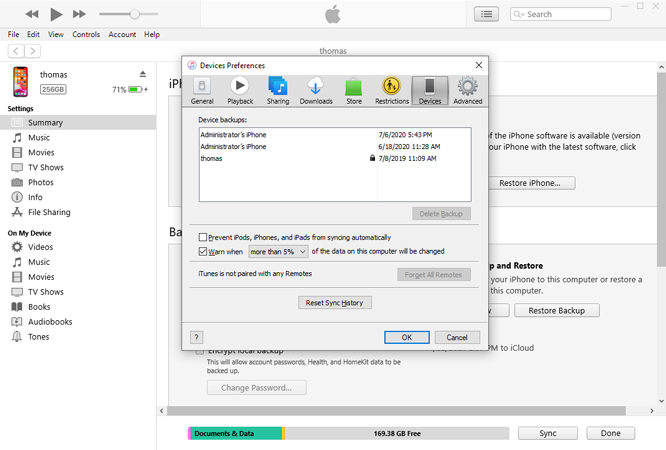666x450 pixels.
Task: Open the Playback preferences tab
Action: coord(240,91)
